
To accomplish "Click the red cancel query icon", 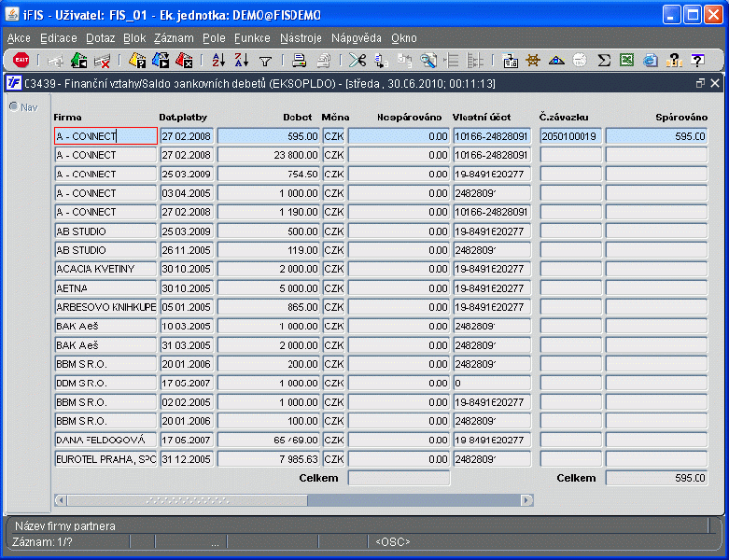I will coord(184,61).
